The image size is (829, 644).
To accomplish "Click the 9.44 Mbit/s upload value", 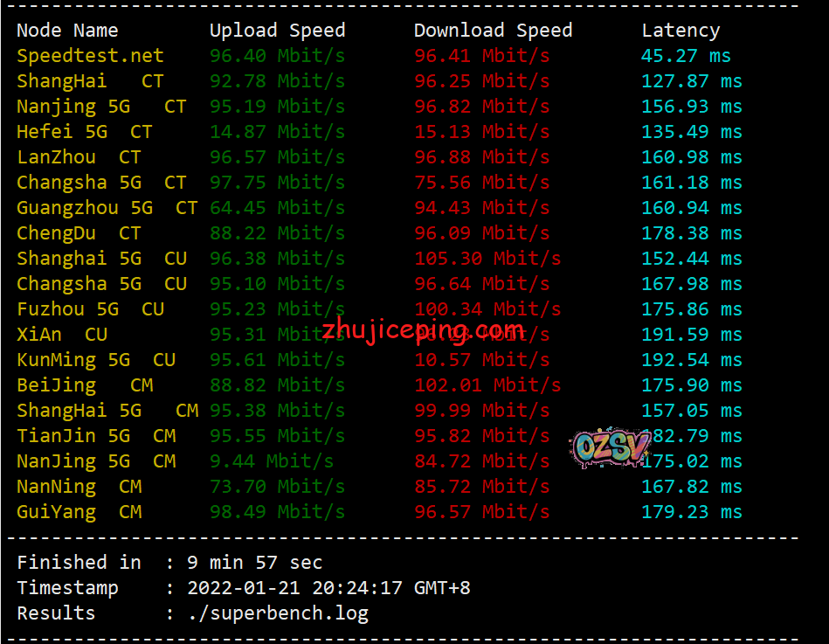I will pyautogui.click(x=272, y=461).
